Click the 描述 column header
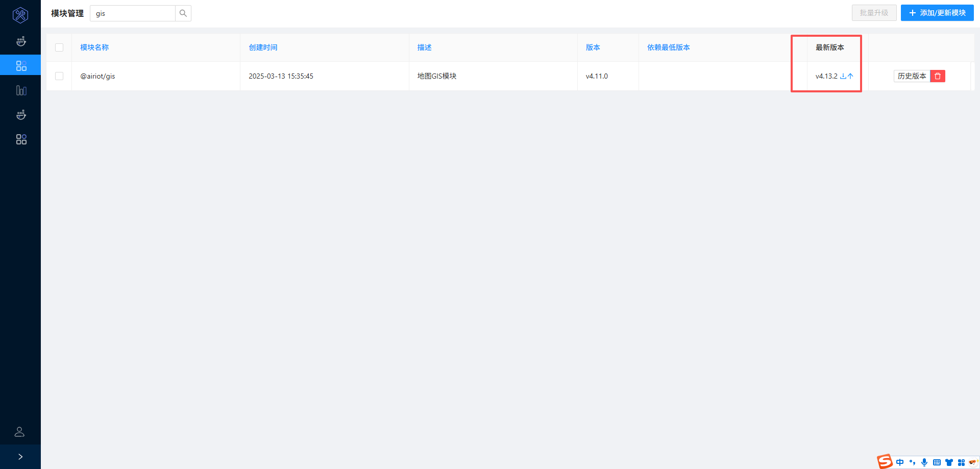Viewport: 980px width, 469px height. pos(424,47)
